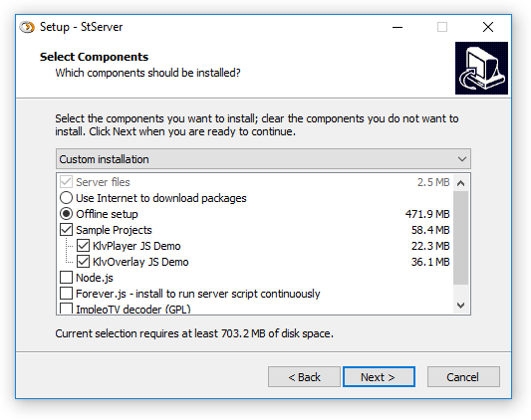Screen dimensions: 531x420
Task: Close the Setup - StServer window
Action: click(488, 27)
